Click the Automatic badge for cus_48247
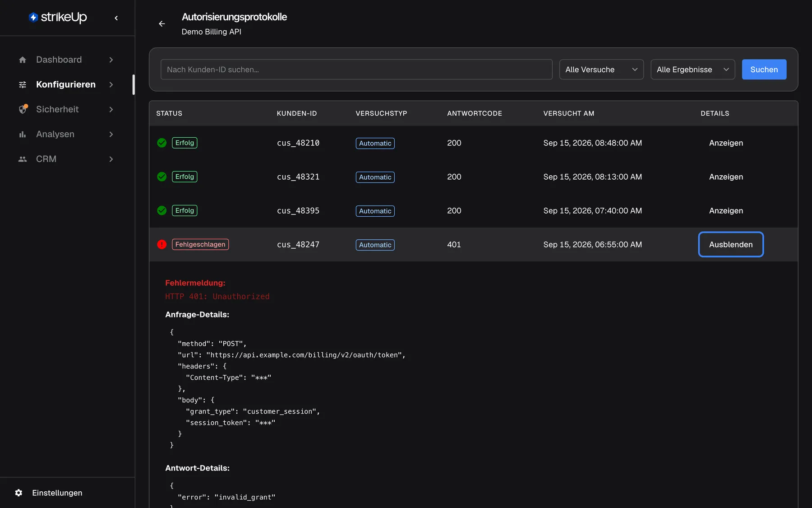This screenshot has width=812, height=508. click(375, 245)
